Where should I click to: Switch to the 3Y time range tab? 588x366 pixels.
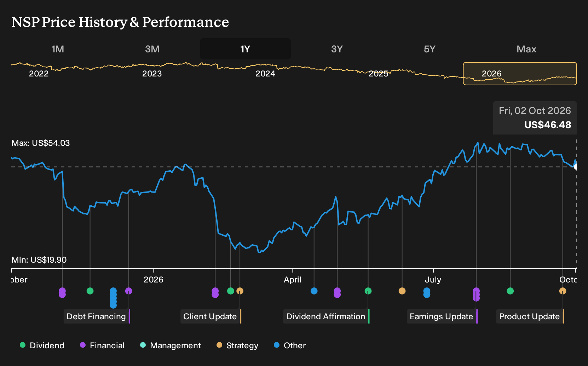coord(337,49)
